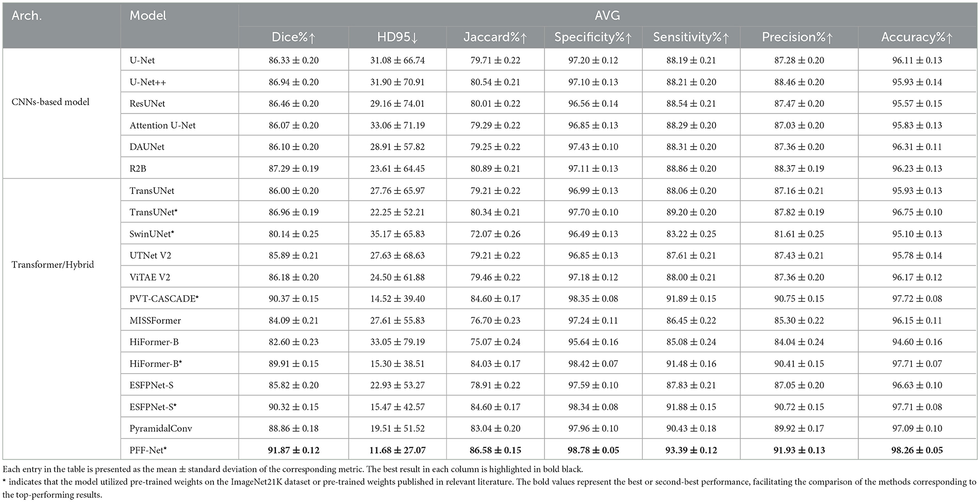Select the Sensitivity% column header
980x502 pixels.
pos(691,37)
